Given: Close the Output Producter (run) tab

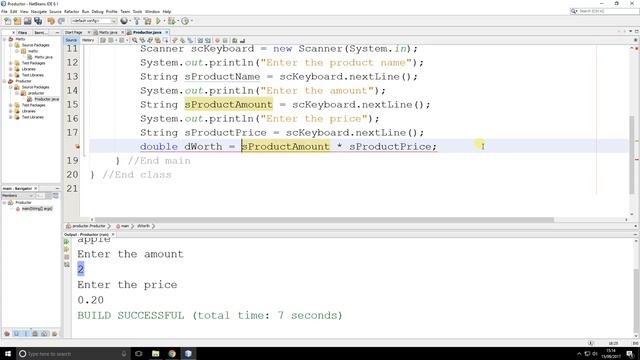Looking at the screenshot, I should [113, 235].
